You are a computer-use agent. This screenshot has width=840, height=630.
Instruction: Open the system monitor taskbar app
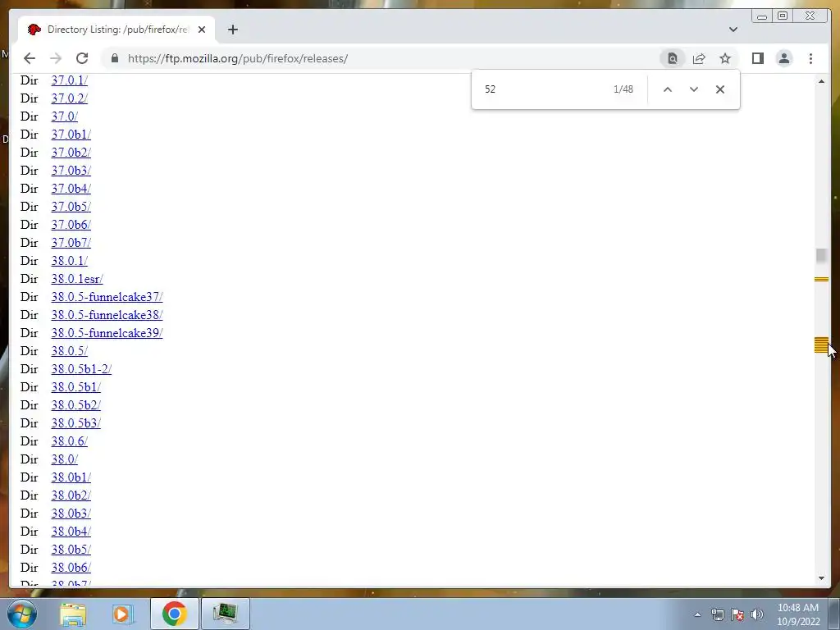[225, 614]
